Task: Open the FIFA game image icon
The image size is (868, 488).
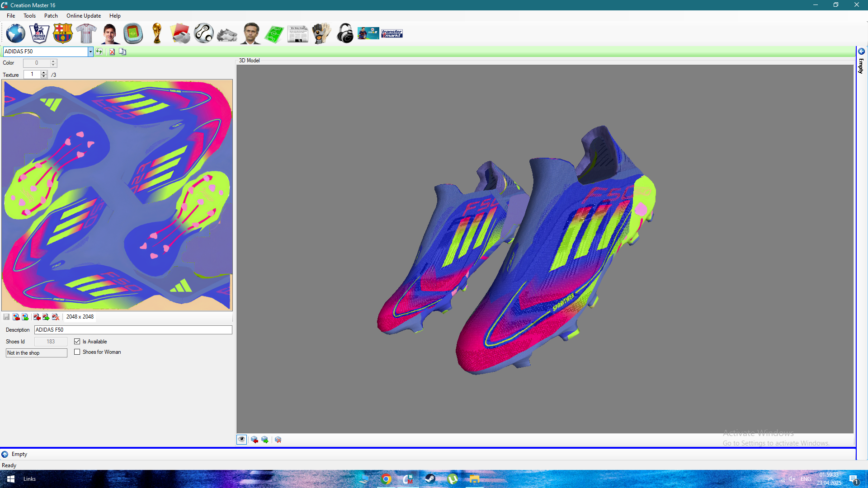Action: pyautogui.click(x=368, y=33)
